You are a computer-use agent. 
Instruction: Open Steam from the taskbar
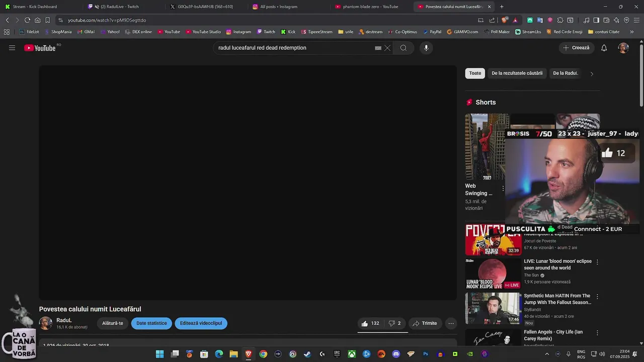[307, 354]
